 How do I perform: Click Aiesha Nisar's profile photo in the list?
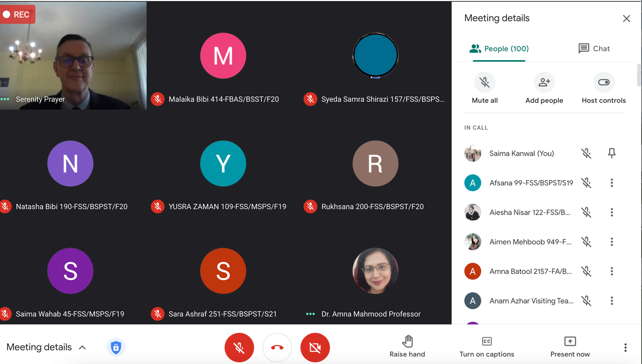[x=472, y=212]
